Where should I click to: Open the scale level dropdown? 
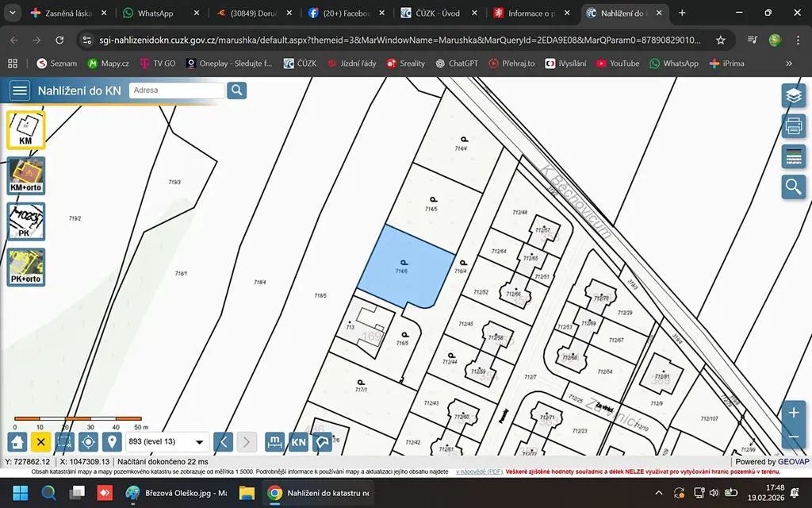pos(167,442)
